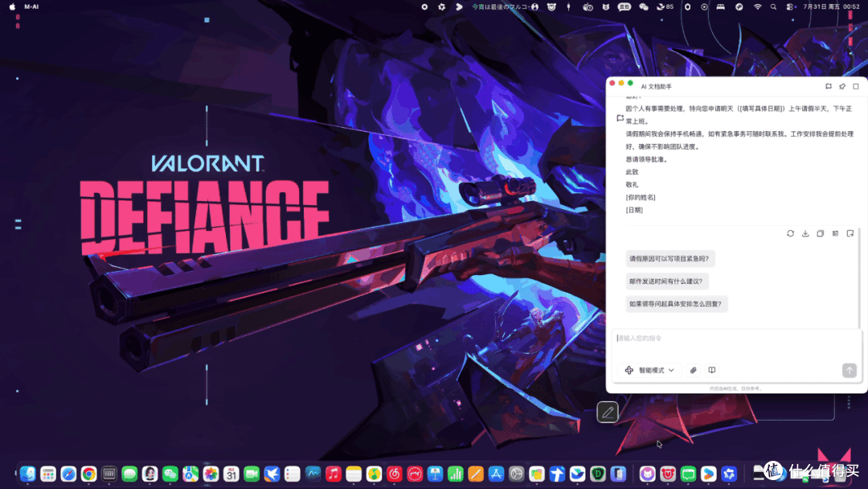Open the Apple menu
Image resolution: width=868 pixels, height=489 pixels.
point(12,6)
